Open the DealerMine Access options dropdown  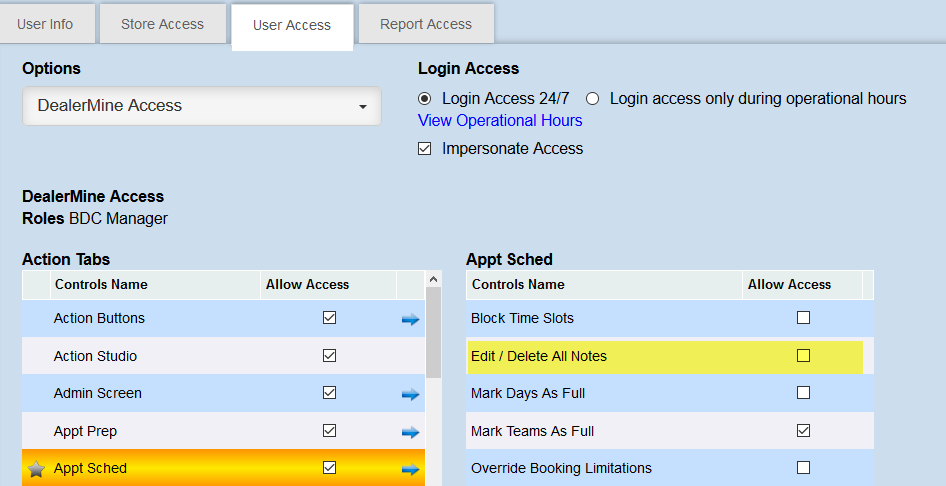click(201, 106)
